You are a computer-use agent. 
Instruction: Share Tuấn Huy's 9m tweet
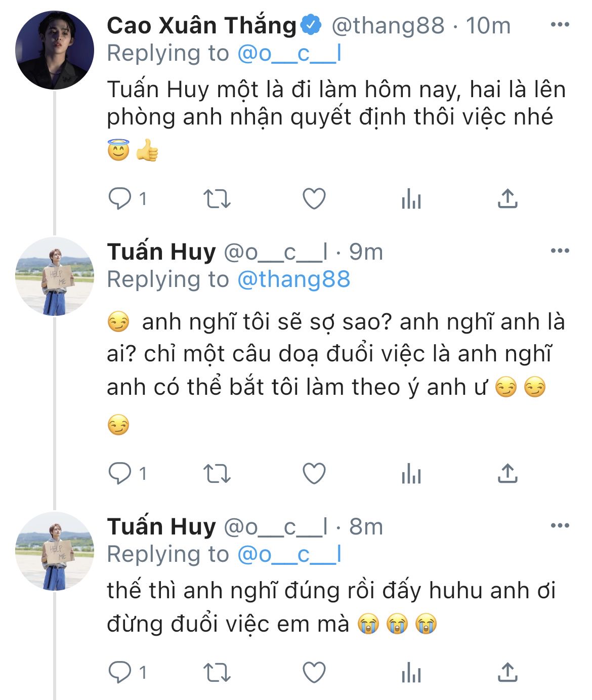(x=507, y=474)
